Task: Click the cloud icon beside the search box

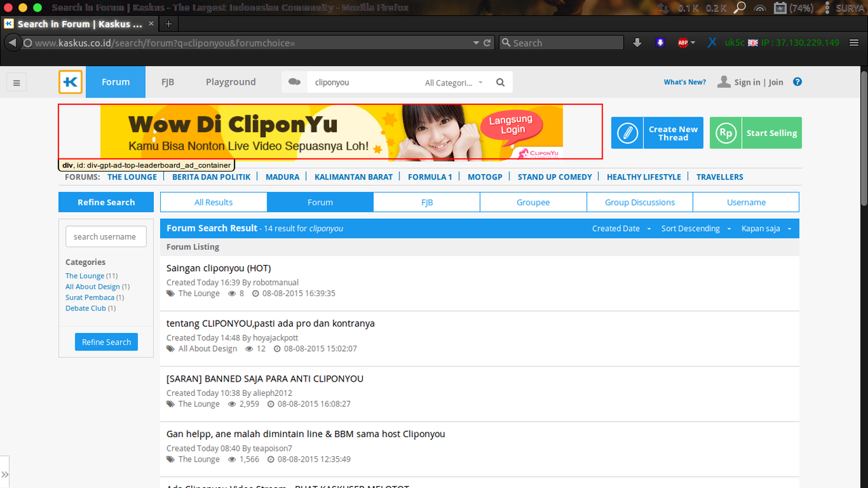Action: pyautogui.click(x=294, y=82)
